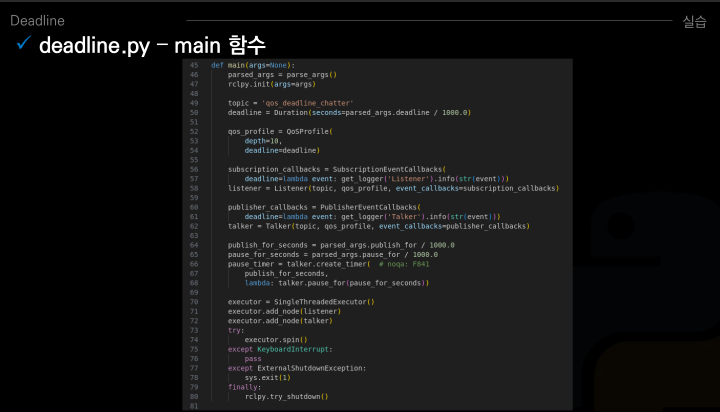Image resolution: width=720 pixels, height=412 pixels.
Task: Click the 'sys.exit(1)' line
Action: (267, 378)
